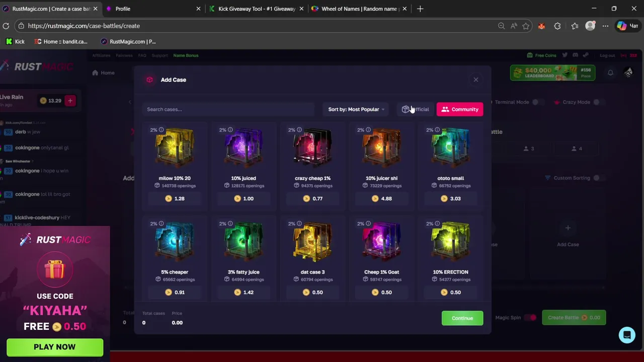Image resolution: width=644 pixels, height=362 pixels.
Task: Reload the current page
Action: [6, 26]
